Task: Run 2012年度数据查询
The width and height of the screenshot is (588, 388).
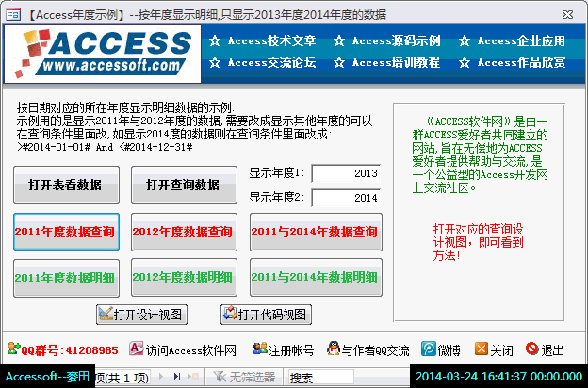Action: pyautogui.click(x=184, y=232)
